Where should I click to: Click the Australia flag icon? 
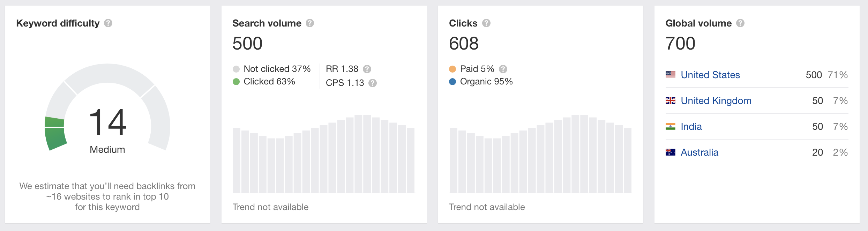tap(670, 152)
